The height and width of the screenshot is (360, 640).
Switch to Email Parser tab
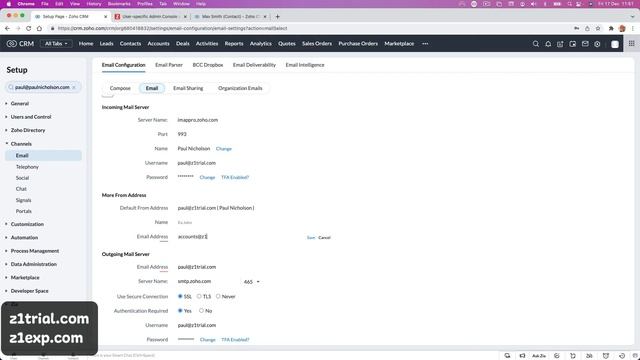tap(169, 65)
